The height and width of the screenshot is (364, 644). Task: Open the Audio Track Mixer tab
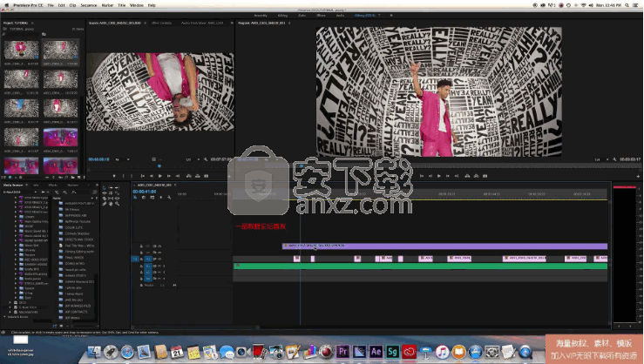point(202,23)
